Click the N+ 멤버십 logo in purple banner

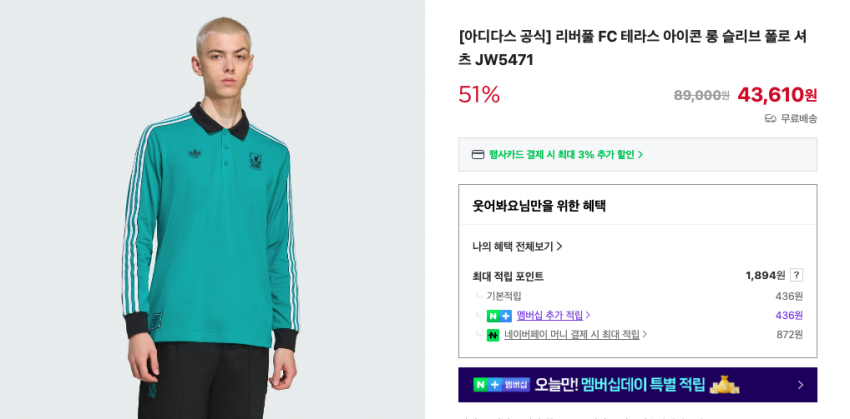(501, 385)
